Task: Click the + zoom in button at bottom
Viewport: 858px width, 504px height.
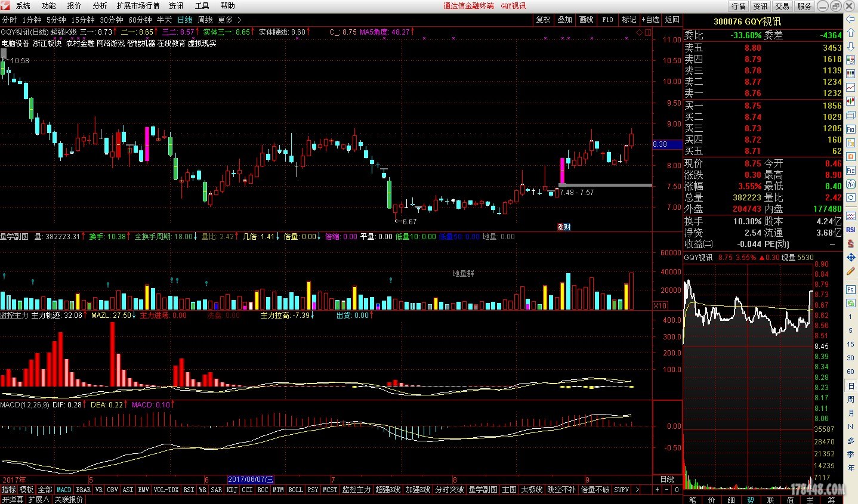Action: 657,490
